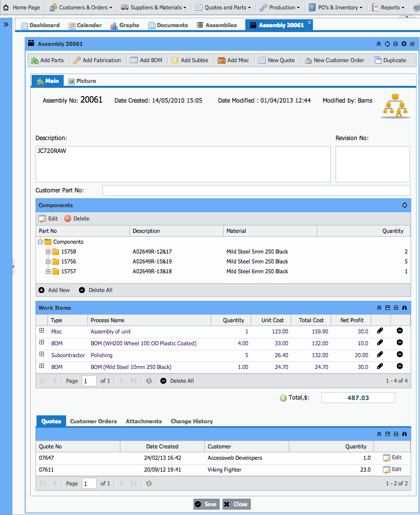Focus the Description text area

click(183, 164)
